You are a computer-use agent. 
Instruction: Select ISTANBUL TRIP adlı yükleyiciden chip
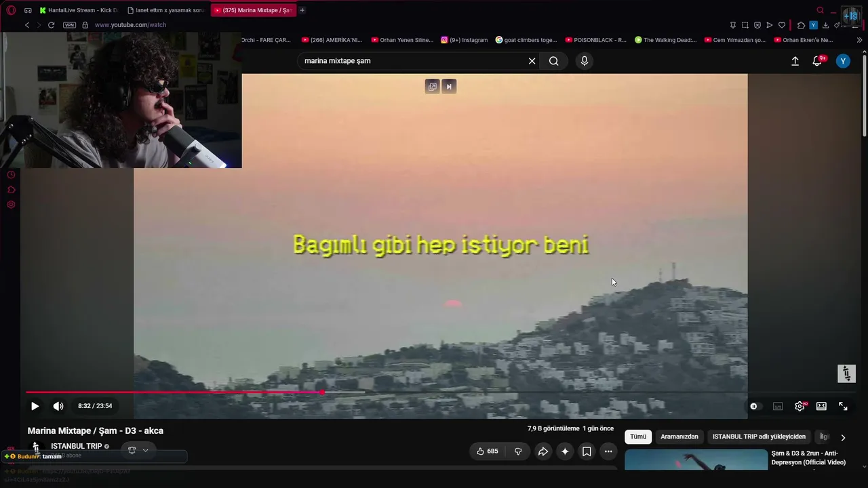point(759,437)
